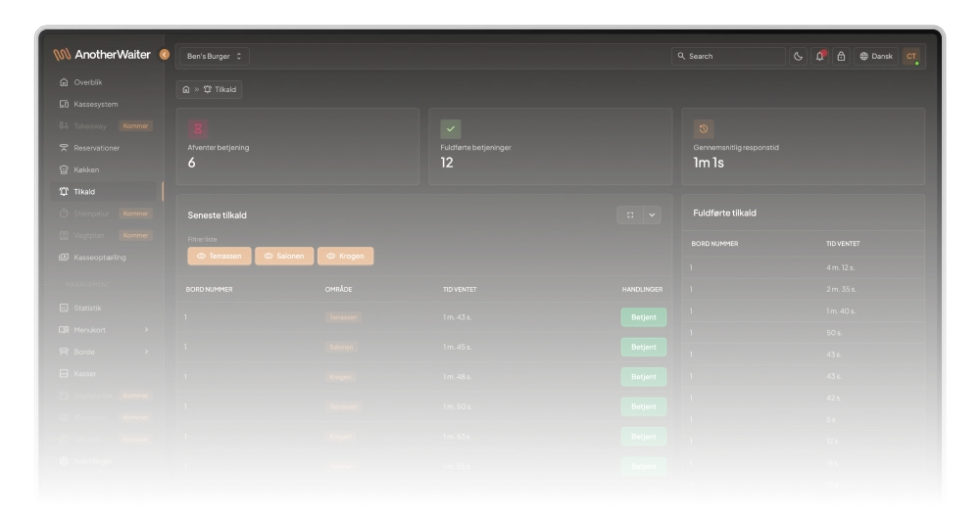The height and width of the screenshot is (522, 980).
Task: Click Betjent for the 1m. 43s. row
Action: pyautogui.click(x=644, y=317)
